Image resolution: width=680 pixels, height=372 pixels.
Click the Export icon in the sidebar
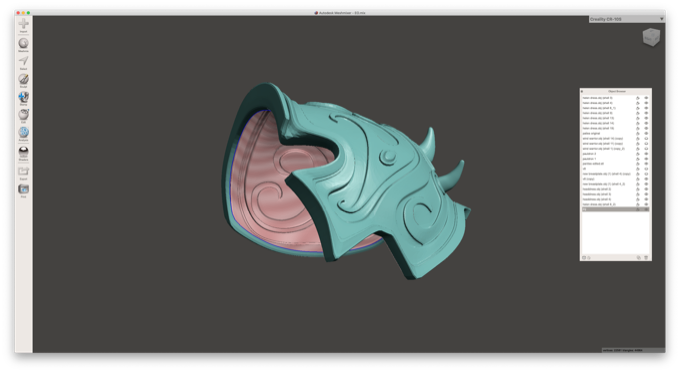coord(23,173)
